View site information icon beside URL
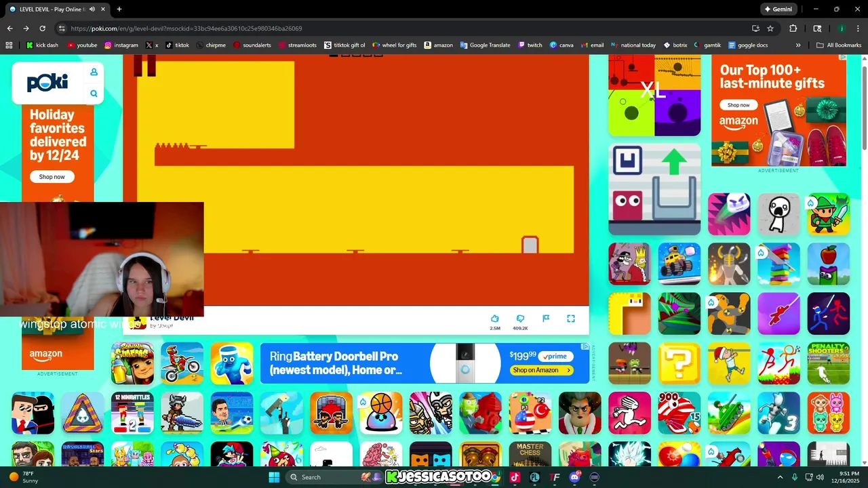 pos(61,28)
